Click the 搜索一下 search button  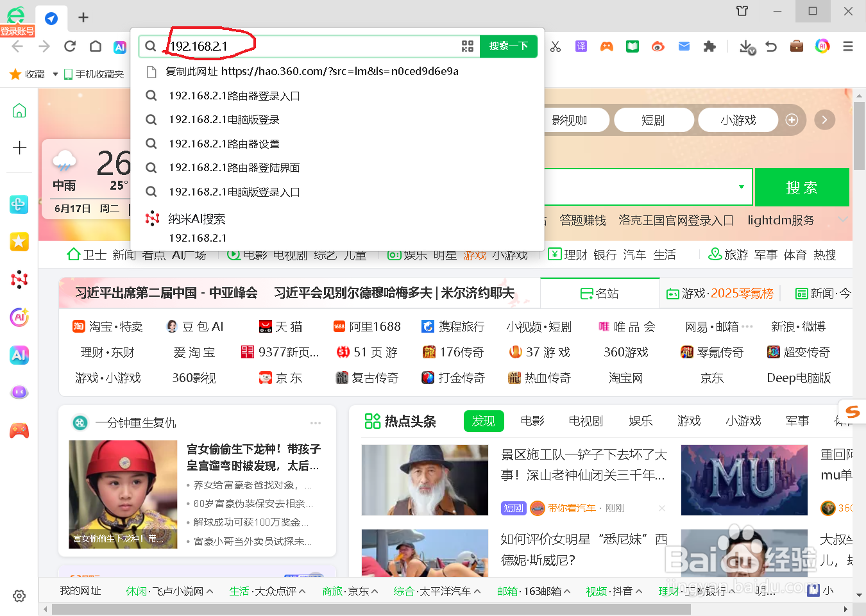(x=508, y=46)
